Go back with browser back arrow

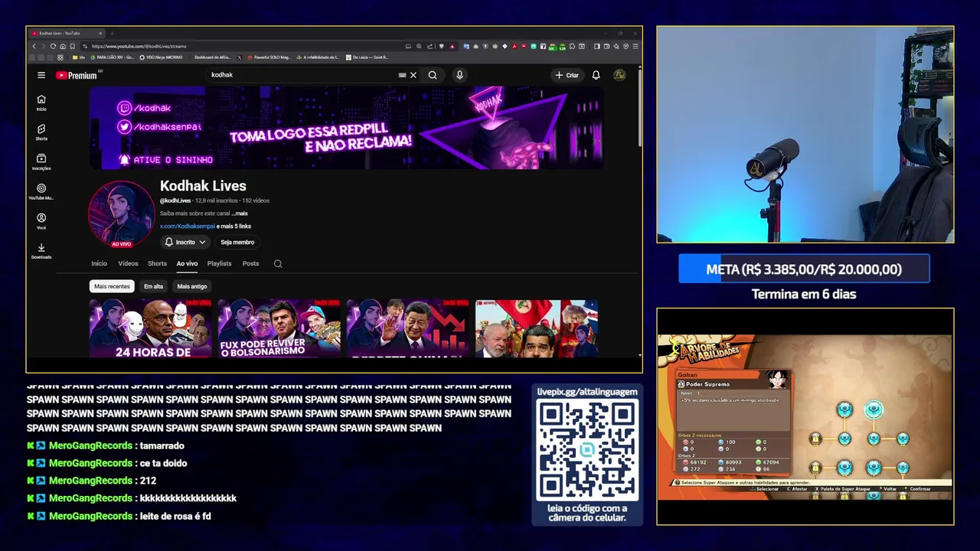pos(34,46)
